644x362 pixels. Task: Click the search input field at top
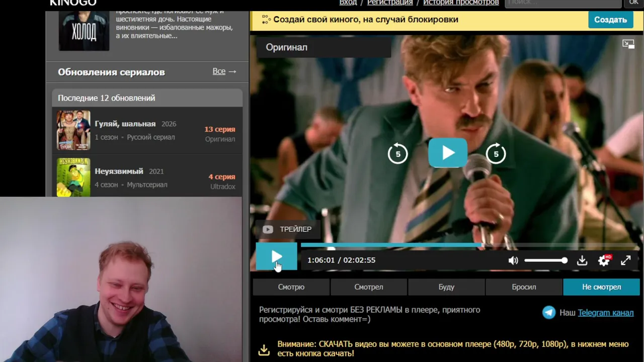(563, 3)
